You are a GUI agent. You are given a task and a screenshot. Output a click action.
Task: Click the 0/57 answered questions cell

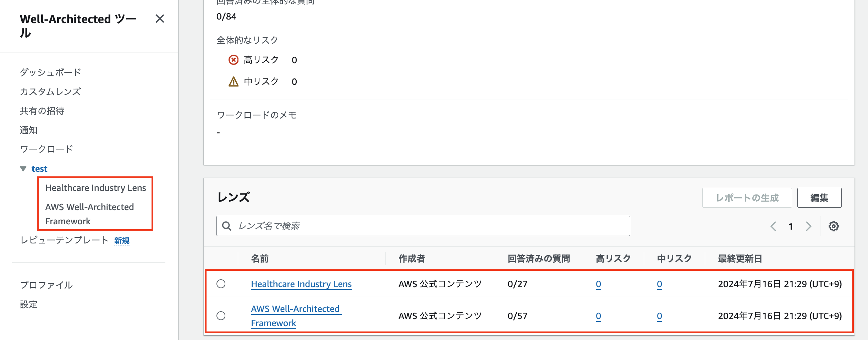[517, 316]
